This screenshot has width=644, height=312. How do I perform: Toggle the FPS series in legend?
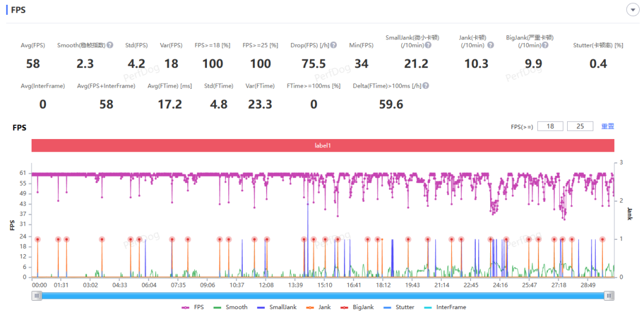(192, 307)
